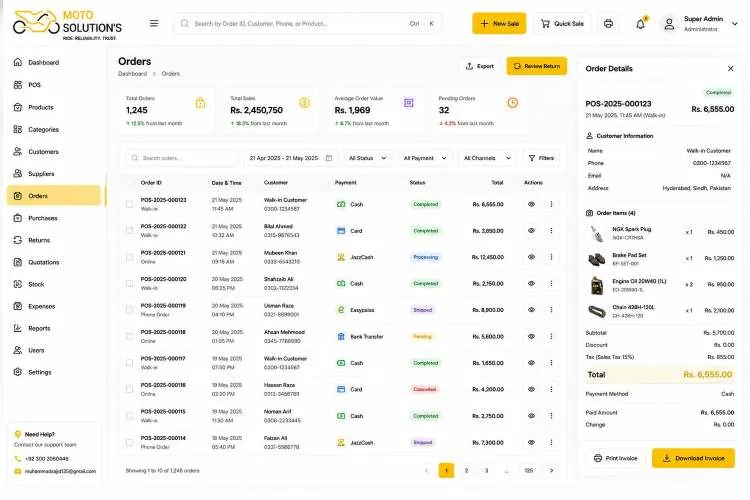Open Quotations in the sidebar

click(54, 262)
